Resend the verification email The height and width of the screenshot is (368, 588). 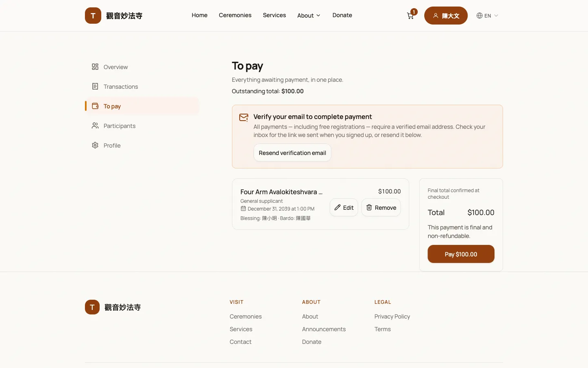(292, 153)
